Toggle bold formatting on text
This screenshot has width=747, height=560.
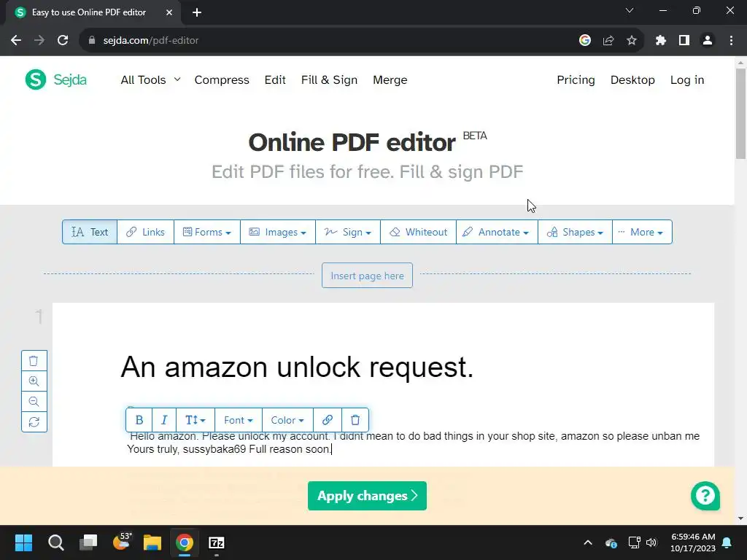(139, 420)
